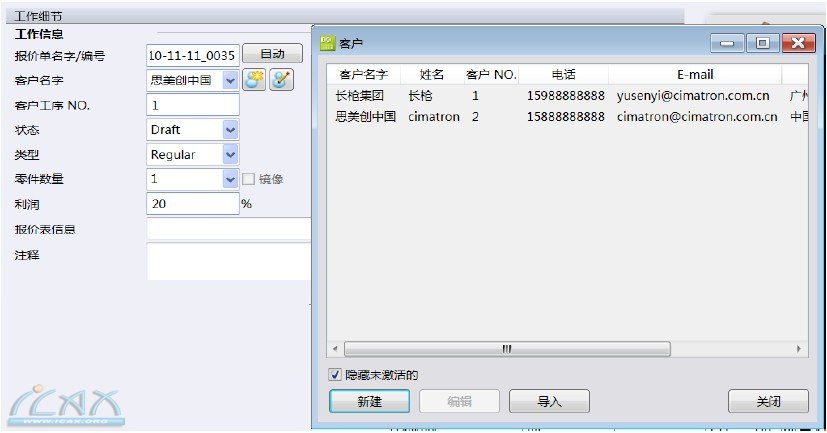Click the 编辑 button

(x=459, y=401)
